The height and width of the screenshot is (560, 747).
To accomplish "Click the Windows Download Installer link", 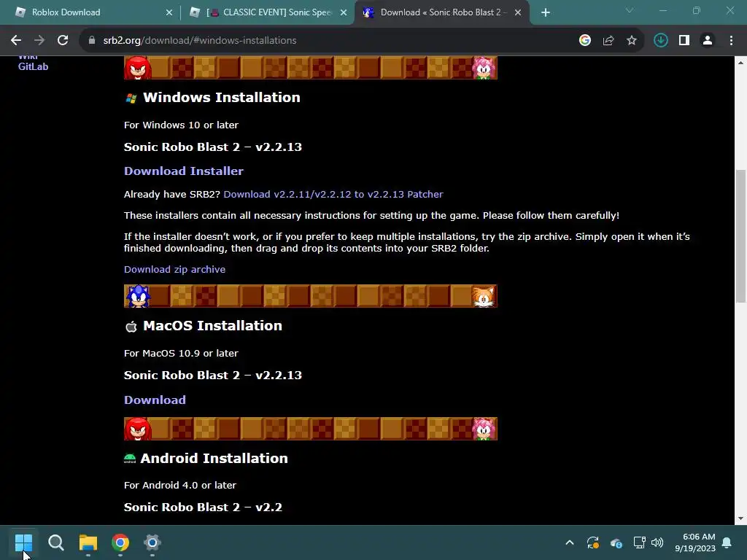I will coord(183,171).
